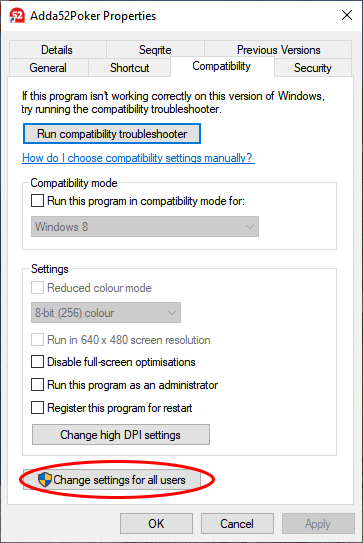Click the Adda52Poker icon in title bar
Viewport: 363px width, 543px height.
click(17, 16)
